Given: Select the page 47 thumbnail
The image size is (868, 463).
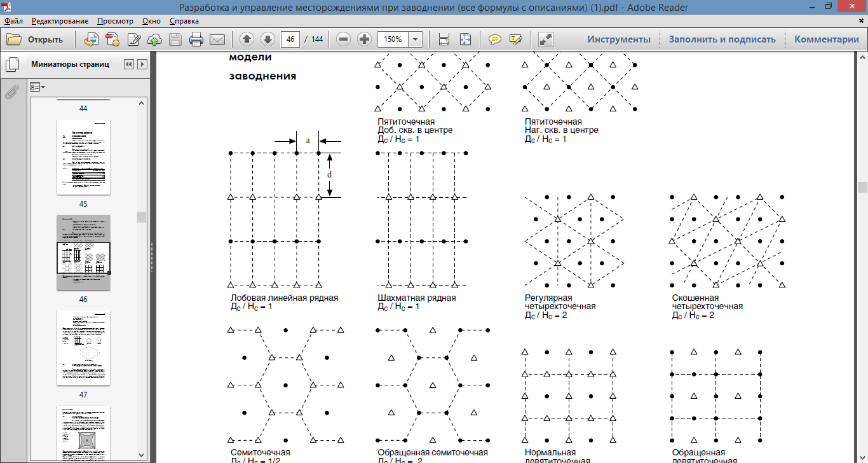Looking at the screenshot, I should click(x=83, y=348).
